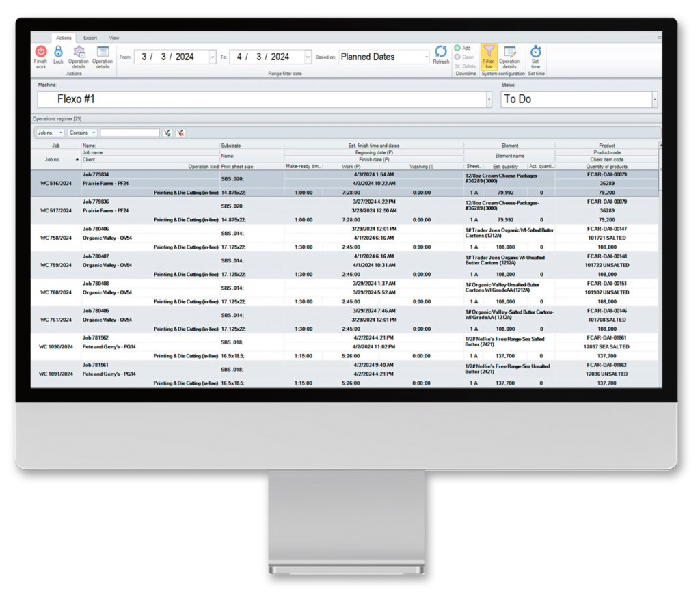Clear the filter using the funnel-remove icon
This screenshot has height=593, width=700.
click(x=180, y=132)
